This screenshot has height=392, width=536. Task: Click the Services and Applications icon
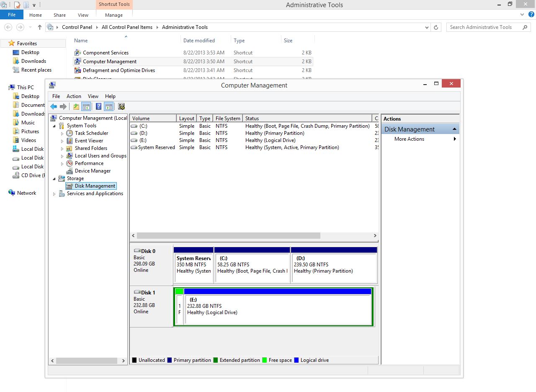[62, 193]
